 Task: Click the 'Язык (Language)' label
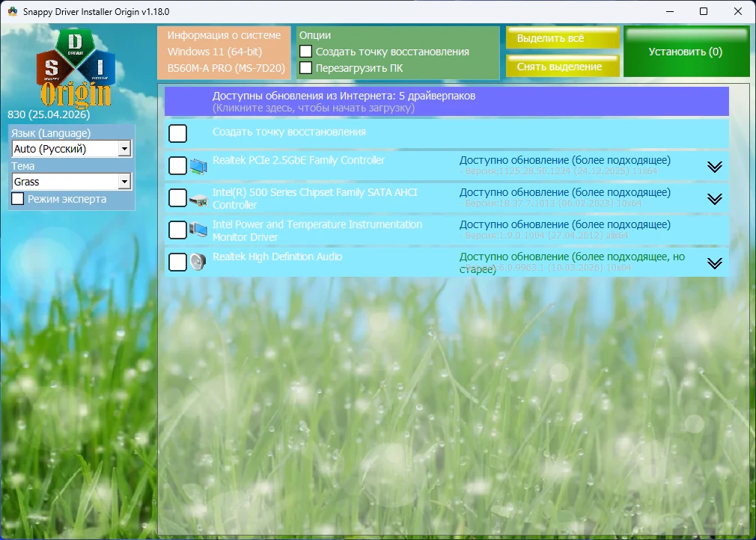(x=51, y=133)
